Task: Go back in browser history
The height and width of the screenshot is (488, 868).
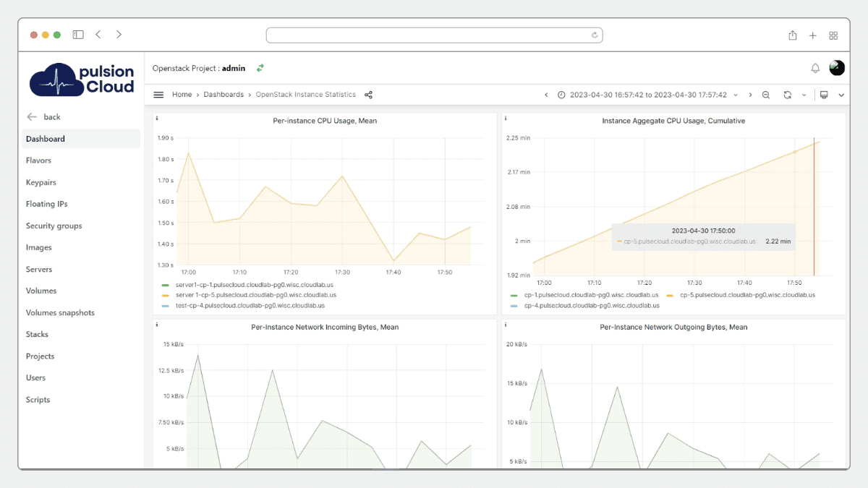Action: [x=98, y=35]
